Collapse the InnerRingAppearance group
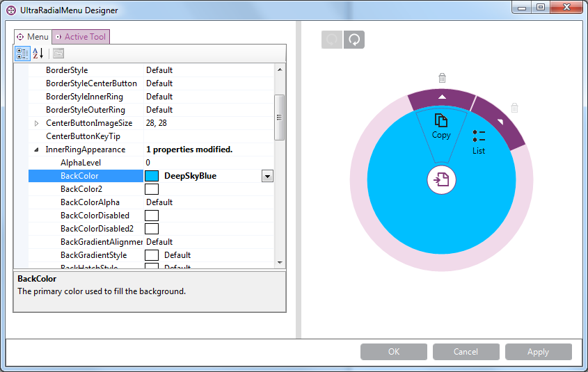The image size is (588, 372). 36,149
